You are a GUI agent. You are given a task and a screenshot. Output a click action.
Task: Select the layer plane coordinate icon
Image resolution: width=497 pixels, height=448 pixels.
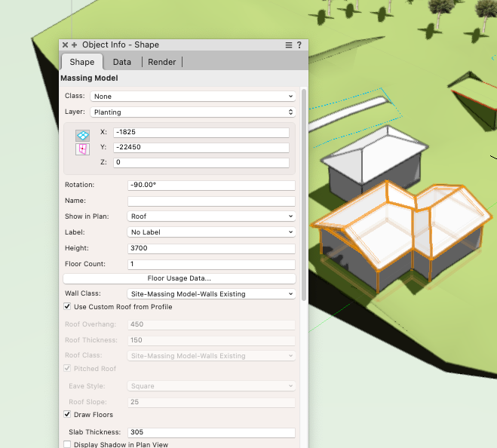click(82, 135)
